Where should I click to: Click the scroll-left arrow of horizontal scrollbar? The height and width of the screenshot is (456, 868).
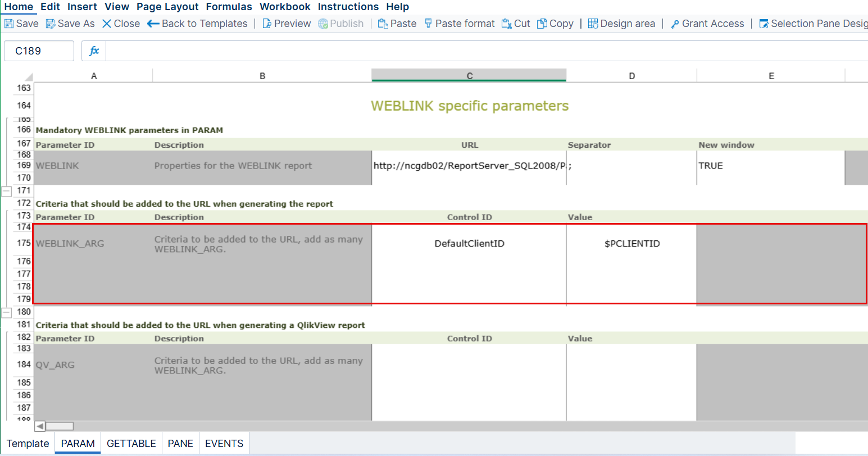click(40, 426)
